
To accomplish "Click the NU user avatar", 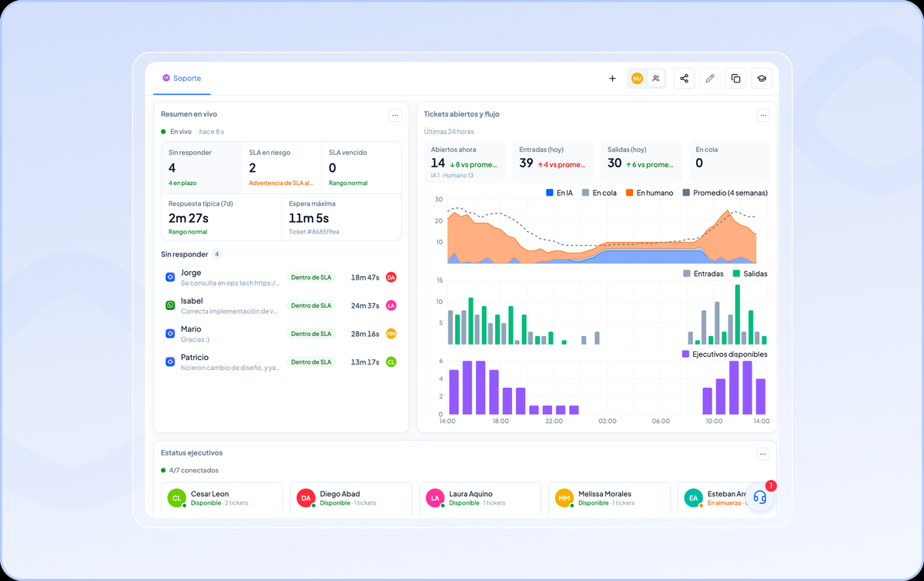I will (637, 79).
